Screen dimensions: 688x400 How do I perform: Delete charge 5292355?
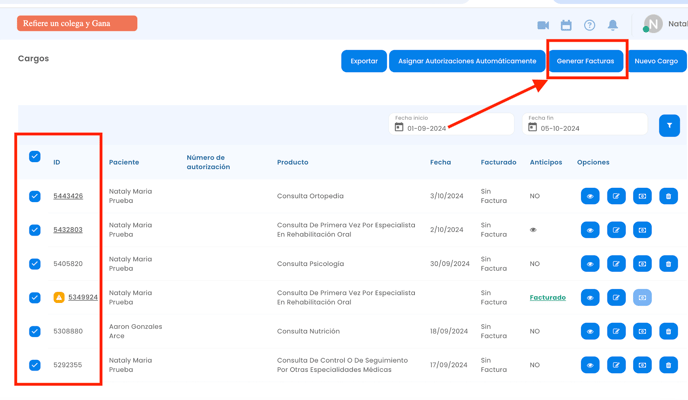tap(668, 365)
